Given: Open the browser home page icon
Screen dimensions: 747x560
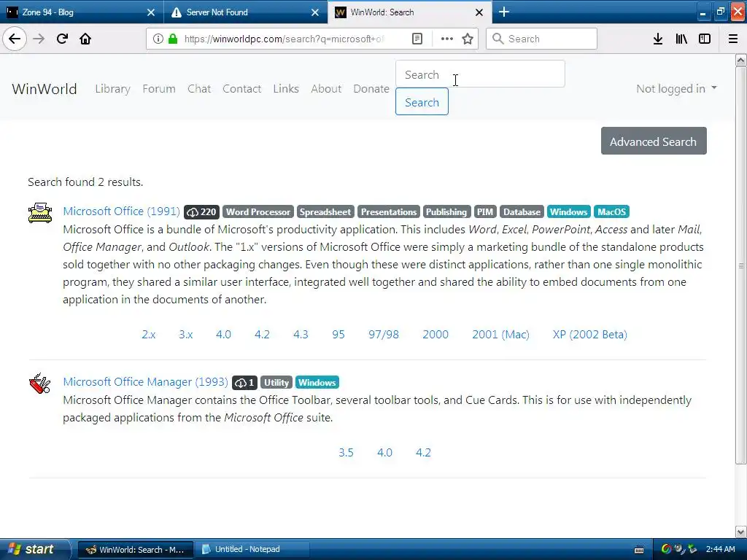Looking at the screenshot, I should click(85, 39).
